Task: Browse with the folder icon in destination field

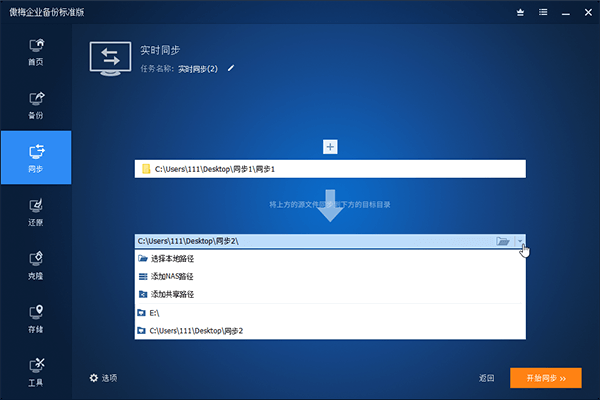Action: 503,241
